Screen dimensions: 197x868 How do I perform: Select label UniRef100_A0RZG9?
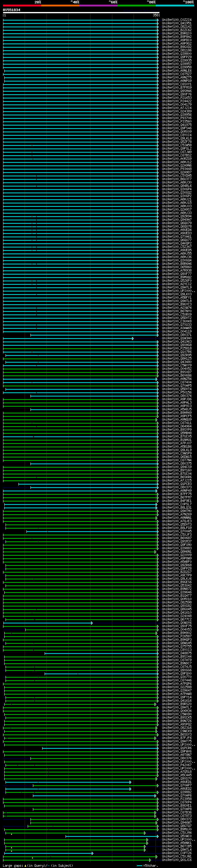177,159
